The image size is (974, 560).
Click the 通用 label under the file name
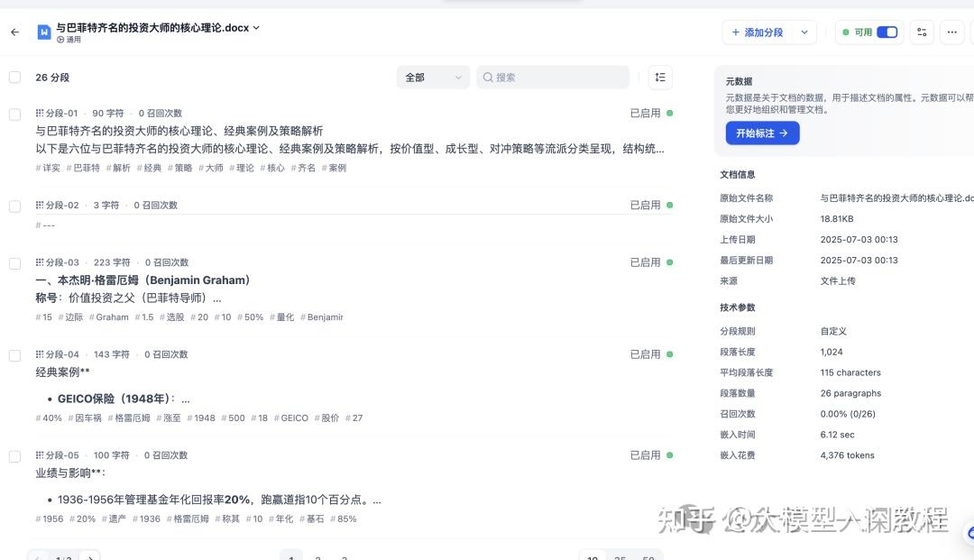(x=69, y=40)
